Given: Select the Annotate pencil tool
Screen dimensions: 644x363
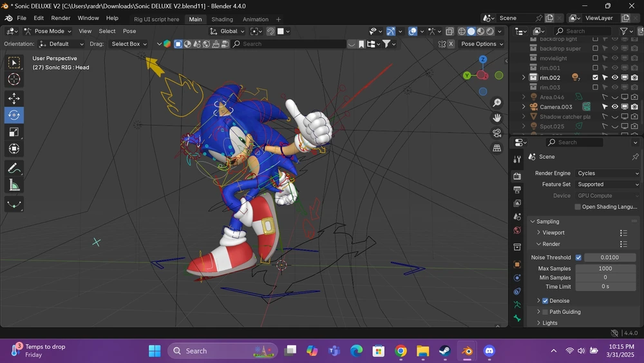Looking at the screenshot, I should click(x=14, y=168).
